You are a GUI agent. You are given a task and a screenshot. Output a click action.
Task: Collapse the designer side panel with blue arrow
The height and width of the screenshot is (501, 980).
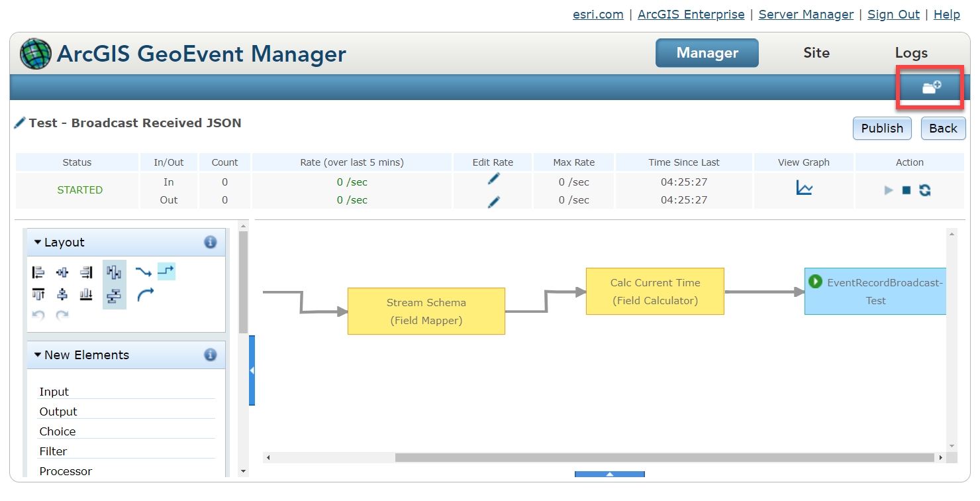[x=252, y=371]
